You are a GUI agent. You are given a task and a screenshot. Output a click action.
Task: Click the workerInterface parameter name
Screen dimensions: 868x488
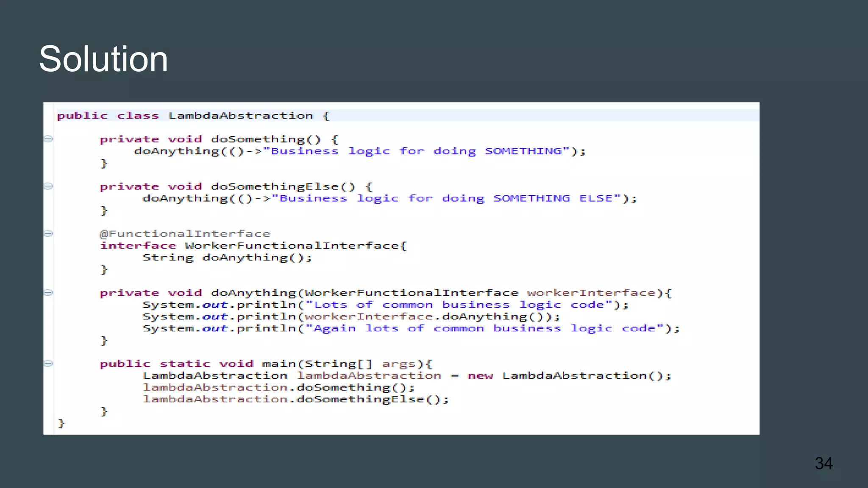point(592,293)
